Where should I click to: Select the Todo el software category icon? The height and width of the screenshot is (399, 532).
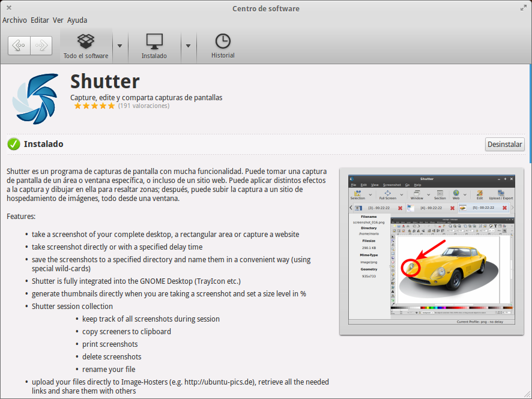(x=85, y=41)
